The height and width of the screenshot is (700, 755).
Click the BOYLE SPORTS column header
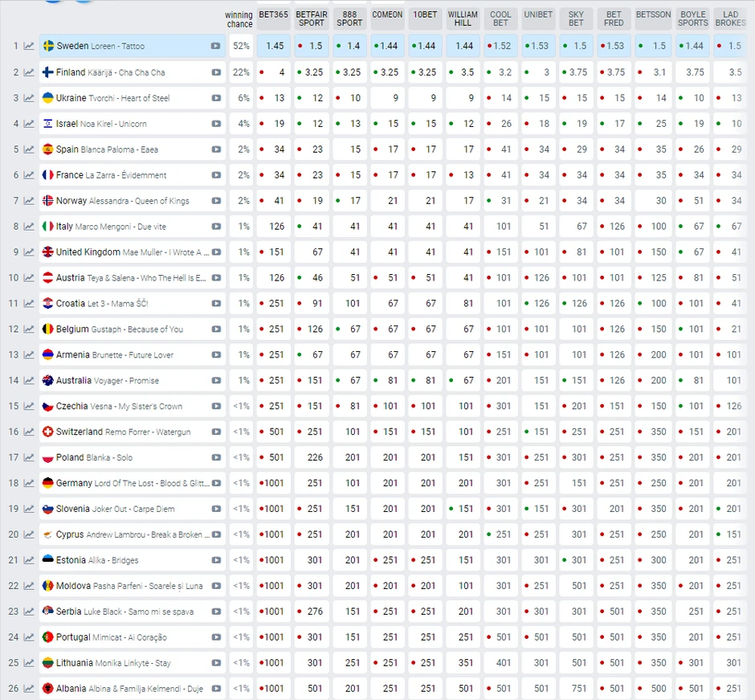click(693, 18)
